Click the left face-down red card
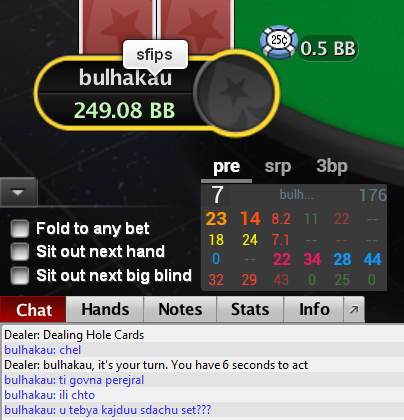This screenshot has height=420, width=404. coord(117,27)
